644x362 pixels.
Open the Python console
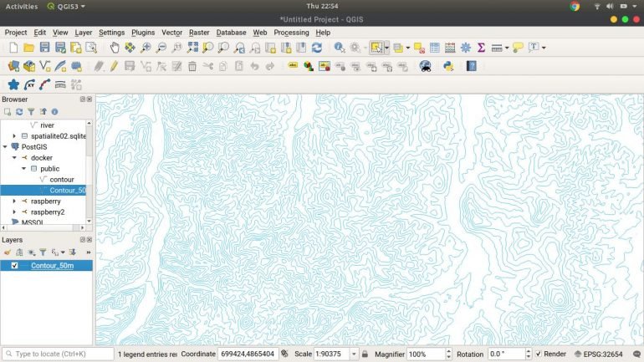448,66
